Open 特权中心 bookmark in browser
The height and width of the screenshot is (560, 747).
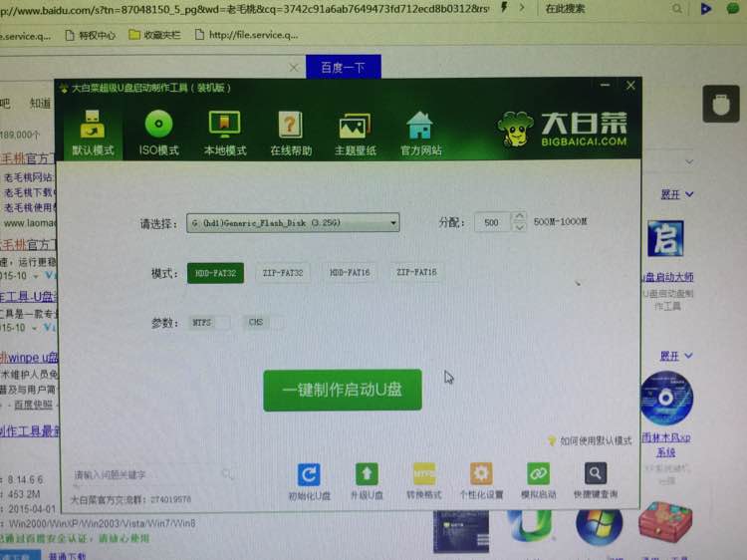point(91,35)
